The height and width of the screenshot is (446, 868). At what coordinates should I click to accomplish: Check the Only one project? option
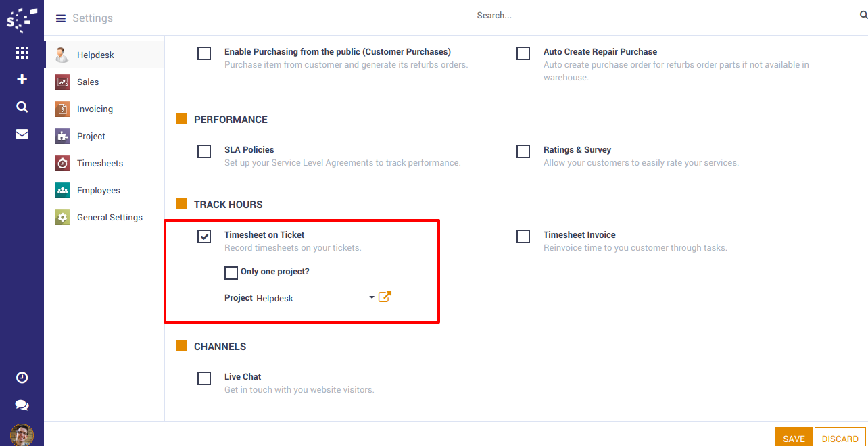(x=231, y=272)
